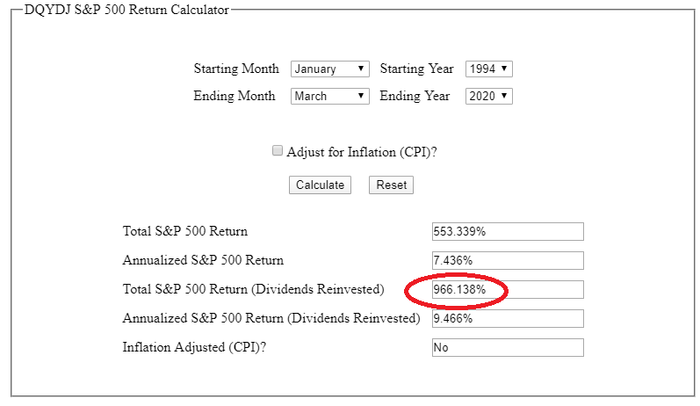Focus the annualized dividends reinvested field showing 9.466%
The height and width of the screenshot is (406, 700).
507,319
